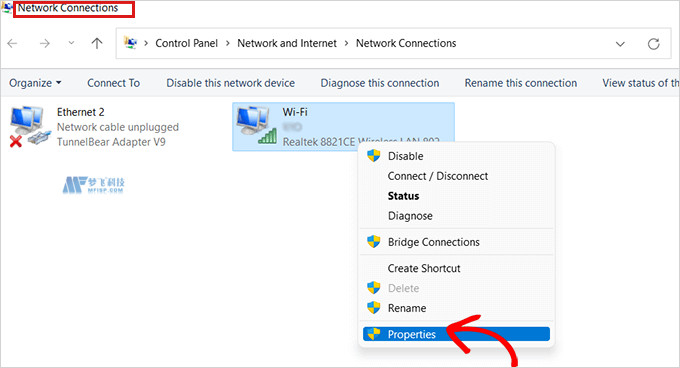This screenshot has height=368, width=680.
Task: Go up one folder level
Action: 97,43
